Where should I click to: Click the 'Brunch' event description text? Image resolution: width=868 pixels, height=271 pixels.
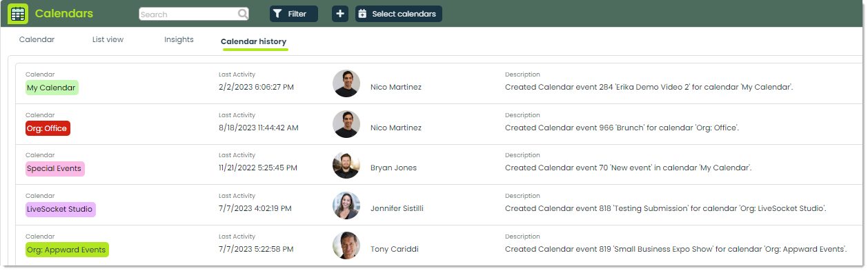pyautogui.click(x=622, y=128)
